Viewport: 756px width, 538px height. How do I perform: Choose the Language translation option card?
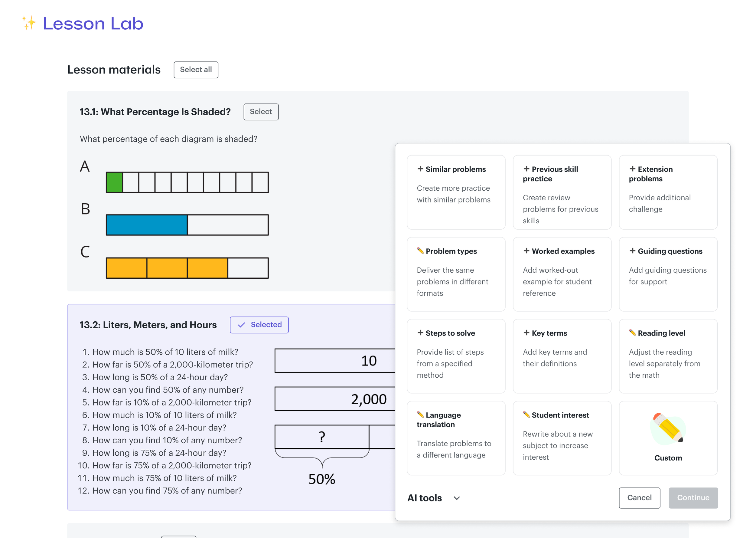pos(456,438)
